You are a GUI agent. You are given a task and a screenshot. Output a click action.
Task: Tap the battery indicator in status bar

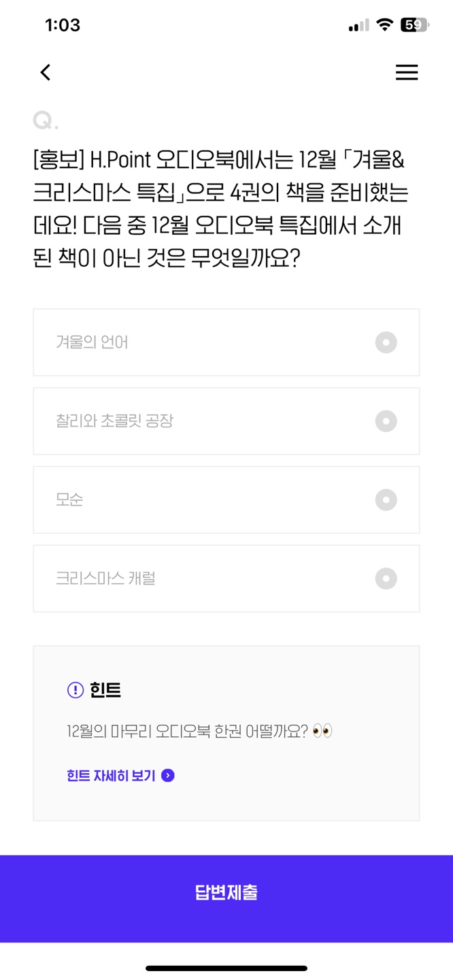414,25
